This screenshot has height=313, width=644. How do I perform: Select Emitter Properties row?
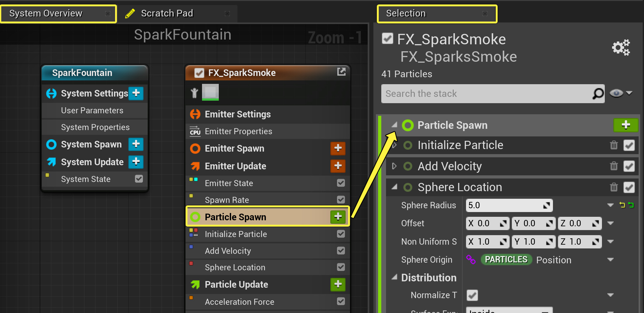[238, 131]
